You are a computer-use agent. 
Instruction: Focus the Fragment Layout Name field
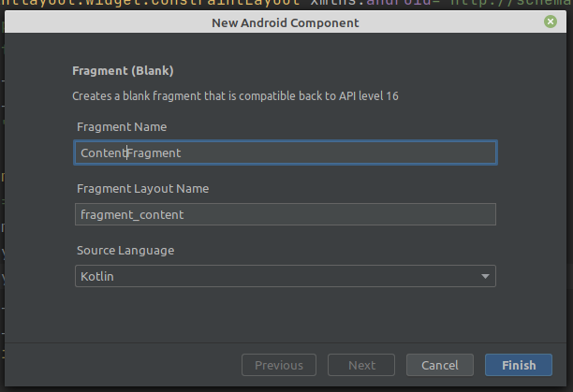pyautogui.click(x=285, y=214)
